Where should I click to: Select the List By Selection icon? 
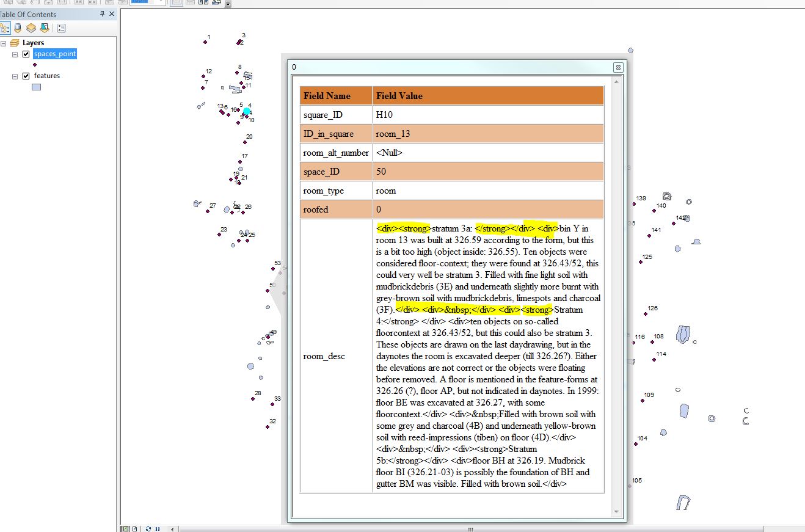click(x=44, y=27)
